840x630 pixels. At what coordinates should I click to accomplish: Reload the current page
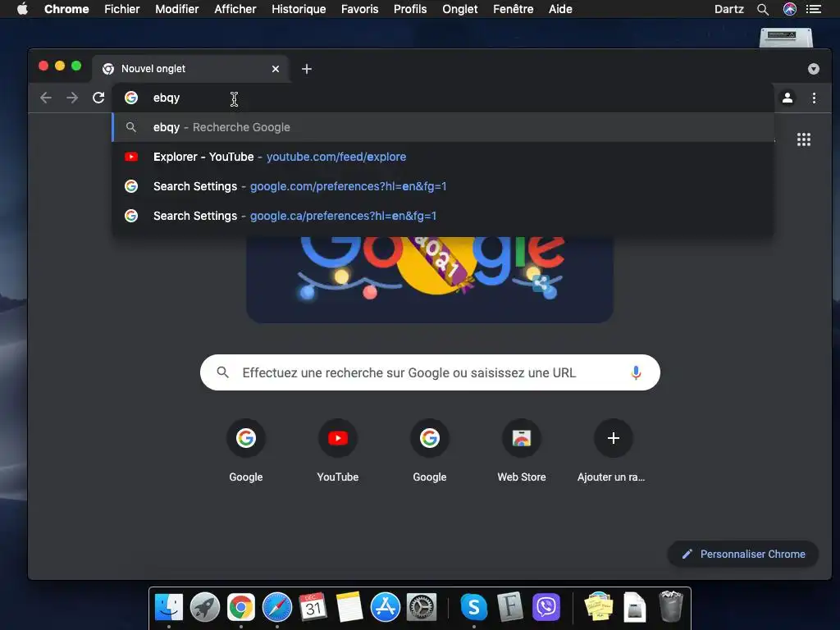98,98
